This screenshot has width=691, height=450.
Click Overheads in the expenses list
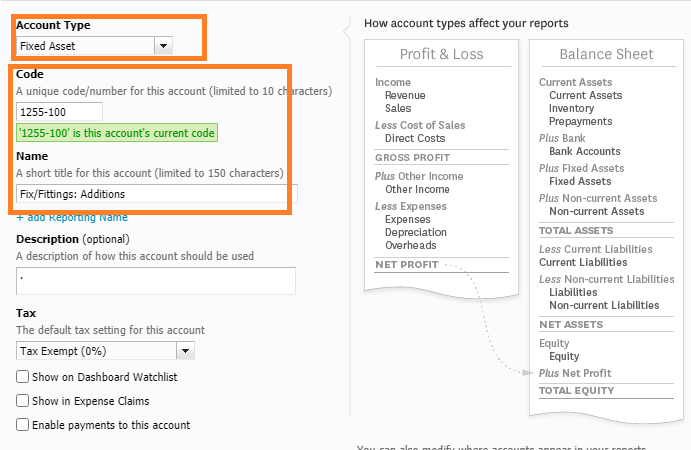click(411, 245)
